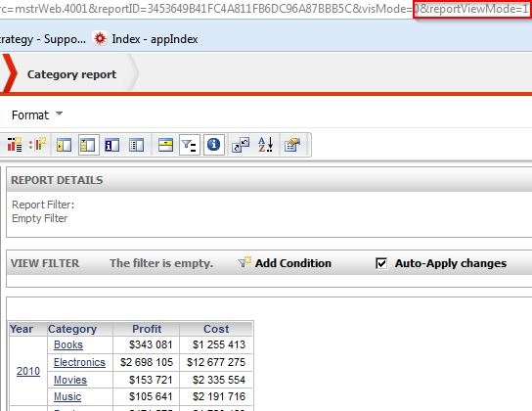Open the Report Options icon
The height and width of the screenshot is (411, 532).
(292, 145)
